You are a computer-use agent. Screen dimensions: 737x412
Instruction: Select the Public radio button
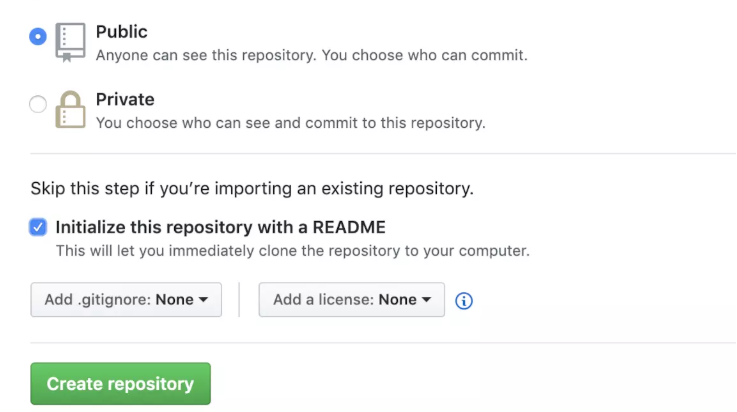38,36
